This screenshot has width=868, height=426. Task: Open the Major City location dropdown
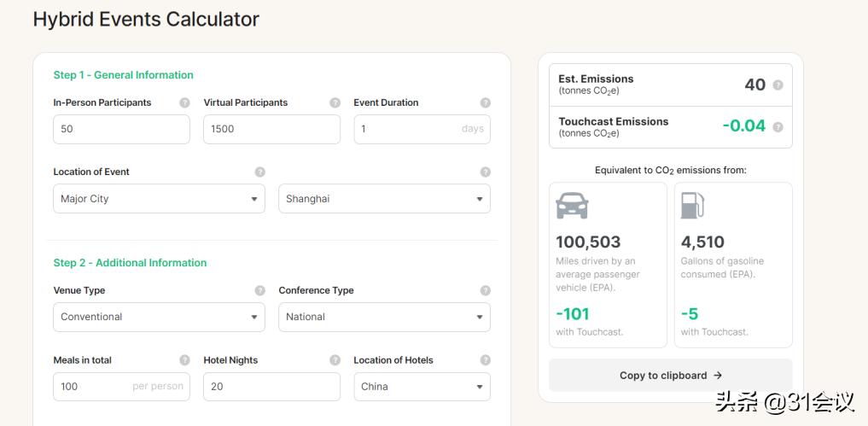159,198
